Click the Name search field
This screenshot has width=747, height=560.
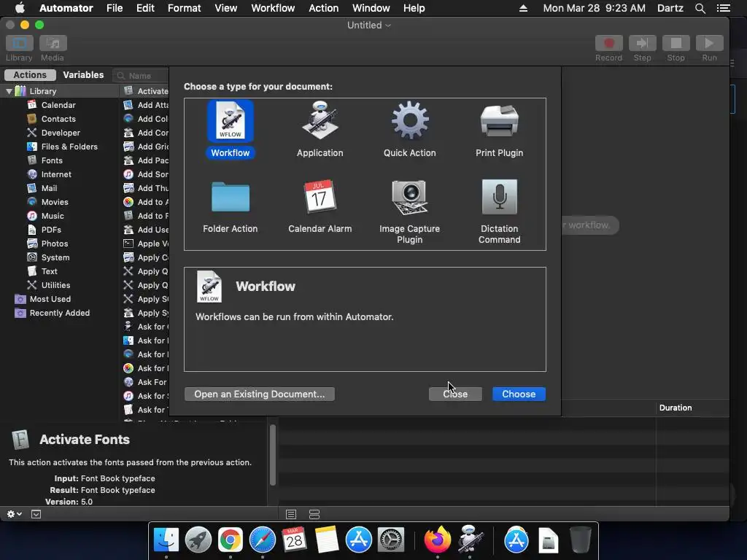[x=142, y=76]
